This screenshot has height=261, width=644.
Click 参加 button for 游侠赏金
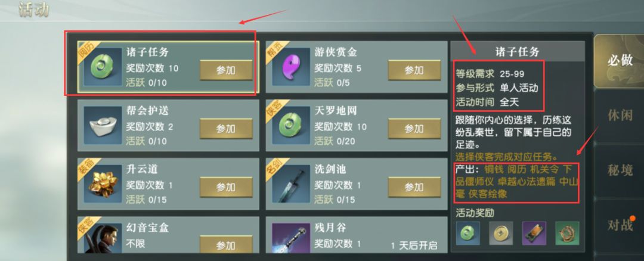414,70
